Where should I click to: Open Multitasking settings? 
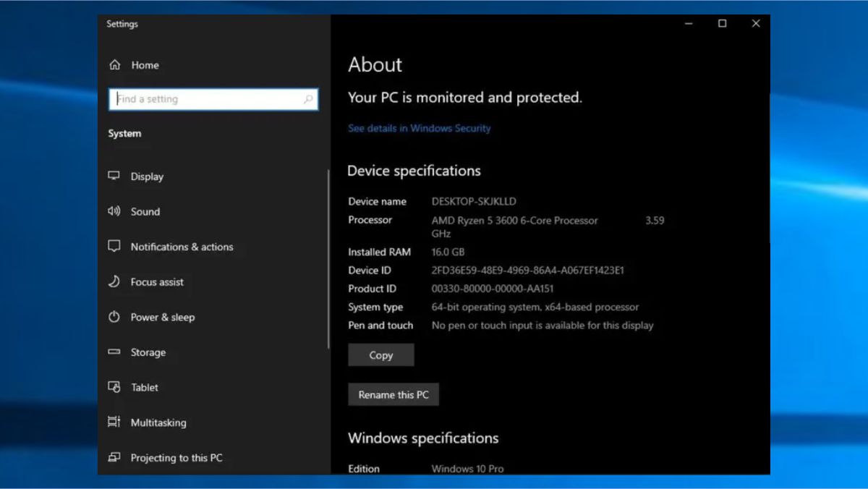click(159, 422)
